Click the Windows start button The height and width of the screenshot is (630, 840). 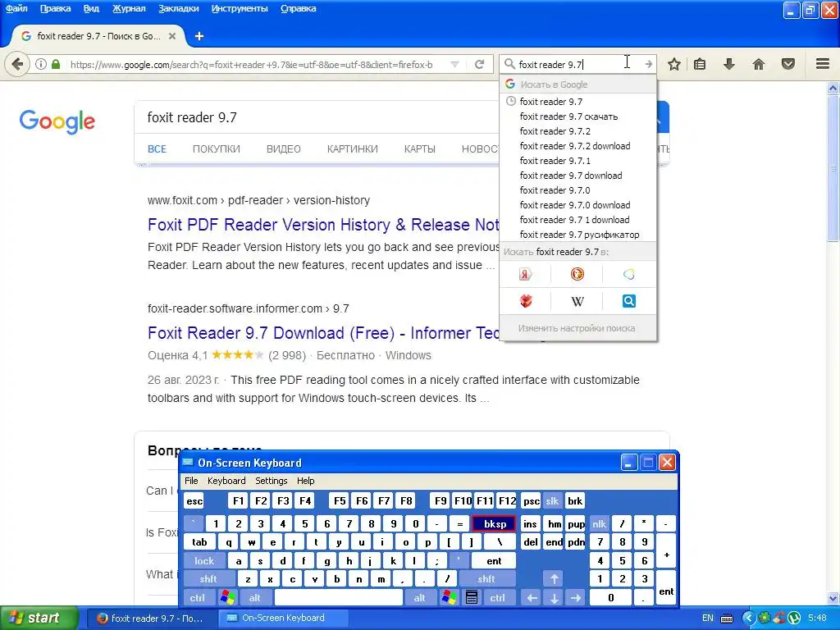[x=39, y=619]
